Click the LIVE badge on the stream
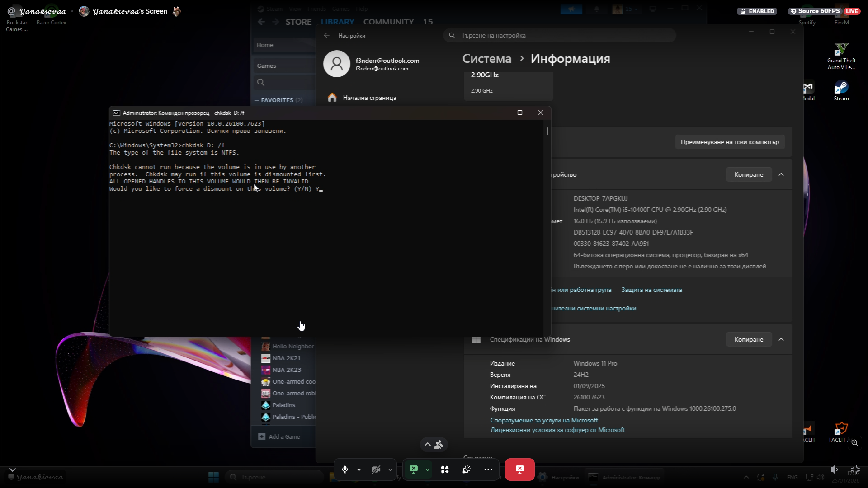The image size is (868, 488). point(852,11)
